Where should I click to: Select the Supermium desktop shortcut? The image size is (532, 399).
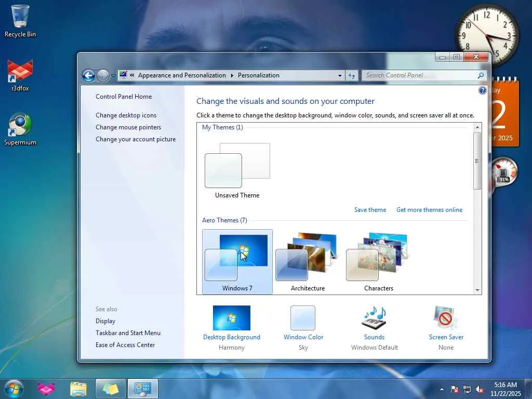click(x=20, y=129)
